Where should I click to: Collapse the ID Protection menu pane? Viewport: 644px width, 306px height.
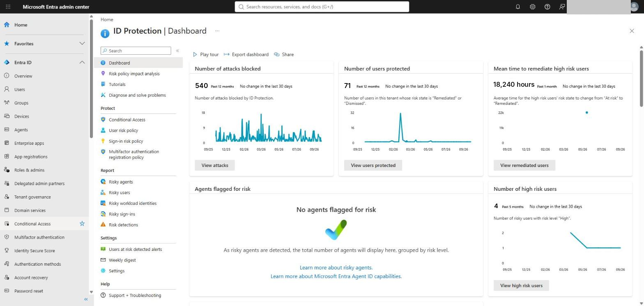click(177, 51)
